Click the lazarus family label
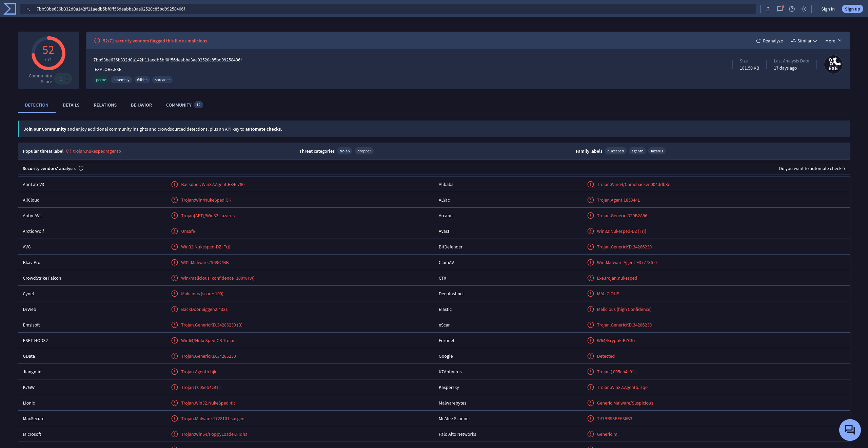Image resolution: width=868 pixels, height=448 pixels. (657, 151)
